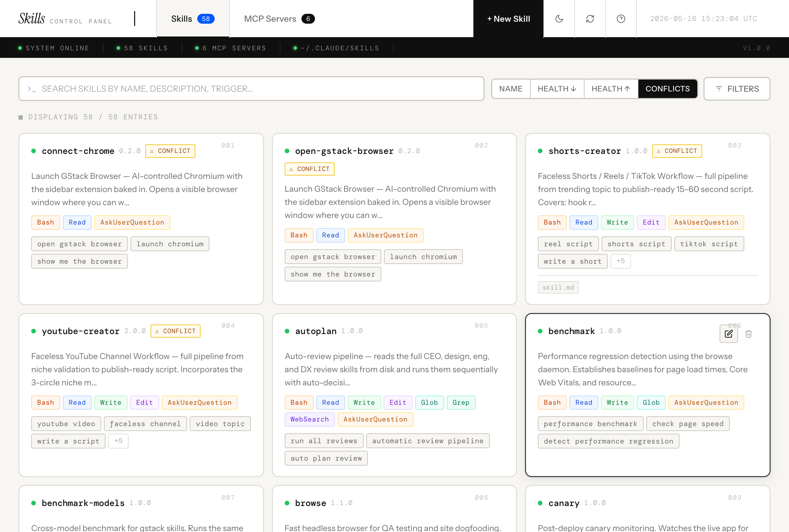Click 'automatic review pipeline' trigger chip

pos(428,441)
